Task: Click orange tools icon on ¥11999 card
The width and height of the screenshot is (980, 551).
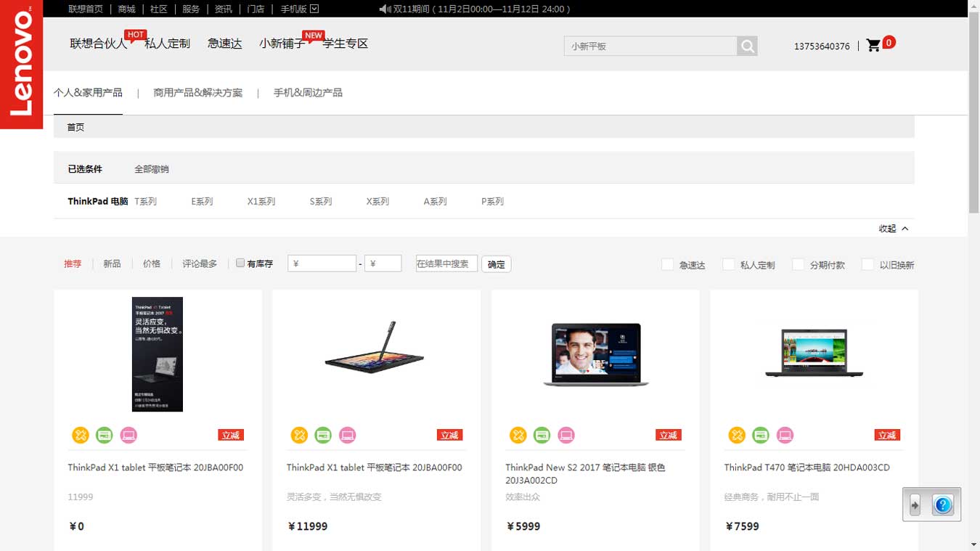Action: (299, 435)
